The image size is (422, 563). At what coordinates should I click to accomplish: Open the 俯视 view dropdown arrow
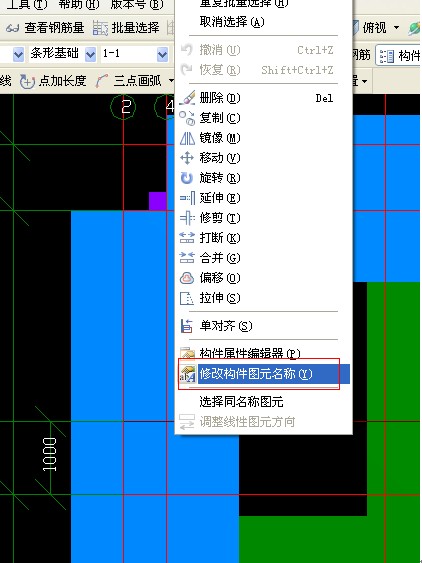pyautogui.click(x=397, y=27)
